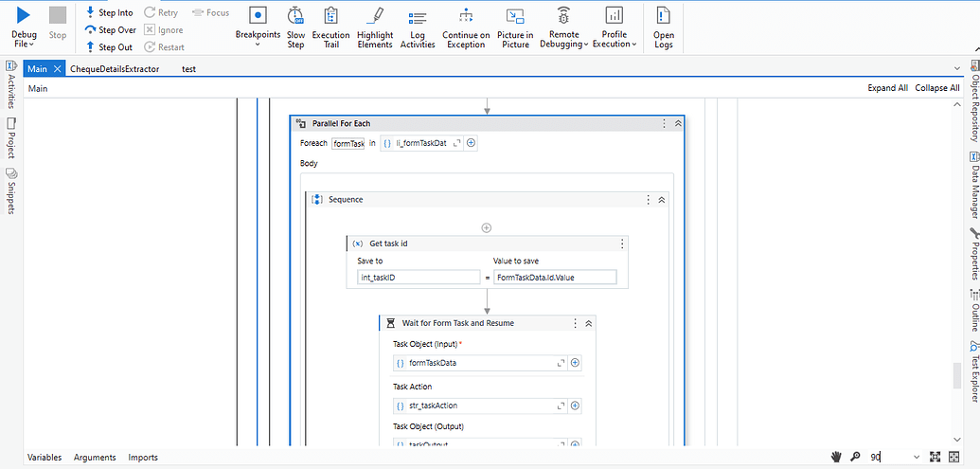980x469 pixels.
Task: Open the Execution Trail option
Action: tap(330, 27)
